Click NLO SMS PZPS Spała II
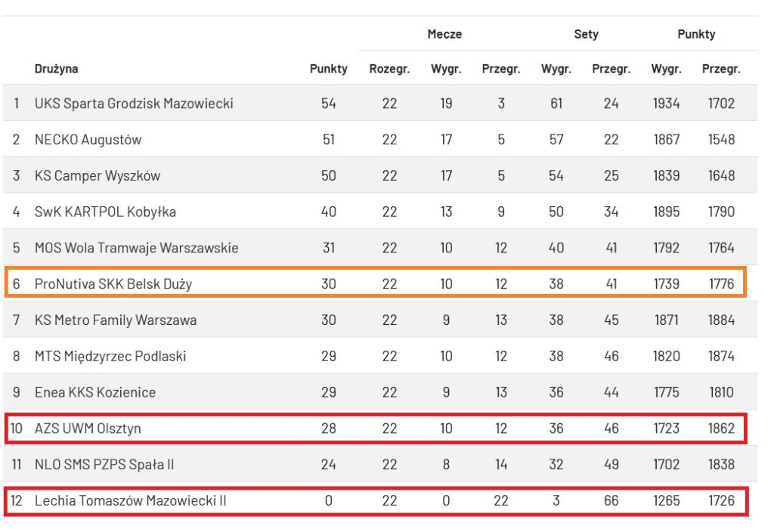774x532 pixels. point(104,465)
